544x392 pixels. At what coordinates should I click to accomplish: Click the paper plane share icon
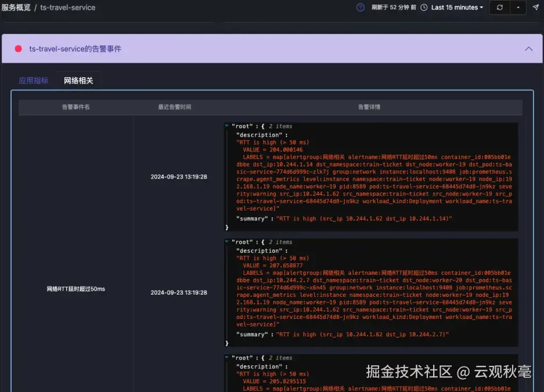(x=536, y=8)
